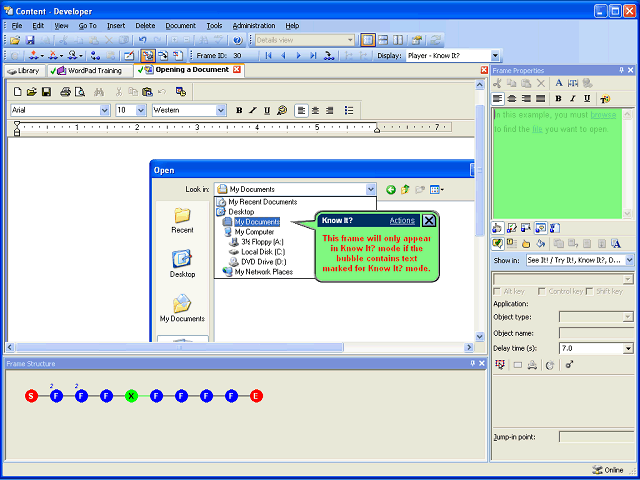Toggle center alignment in Frame Properties
The image size is (640, 480).
click(x=512, y=99)
